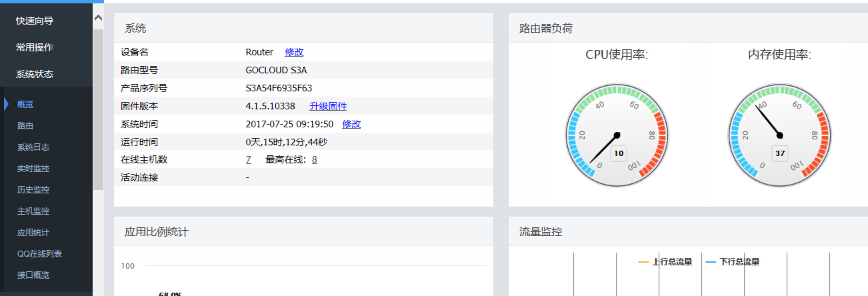Open 应用统计 sidebar item

click(x=33, y=232)
